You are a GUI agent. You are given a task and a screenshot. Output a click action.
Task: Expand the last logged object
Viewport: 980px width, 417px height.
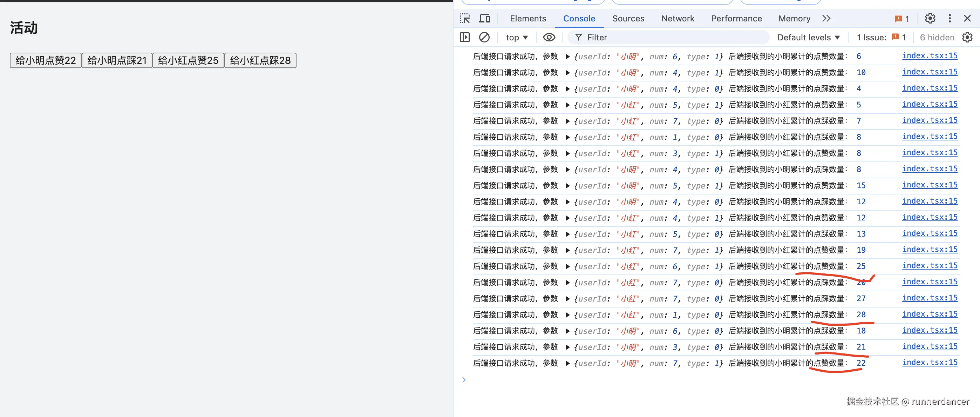point(567,364)
